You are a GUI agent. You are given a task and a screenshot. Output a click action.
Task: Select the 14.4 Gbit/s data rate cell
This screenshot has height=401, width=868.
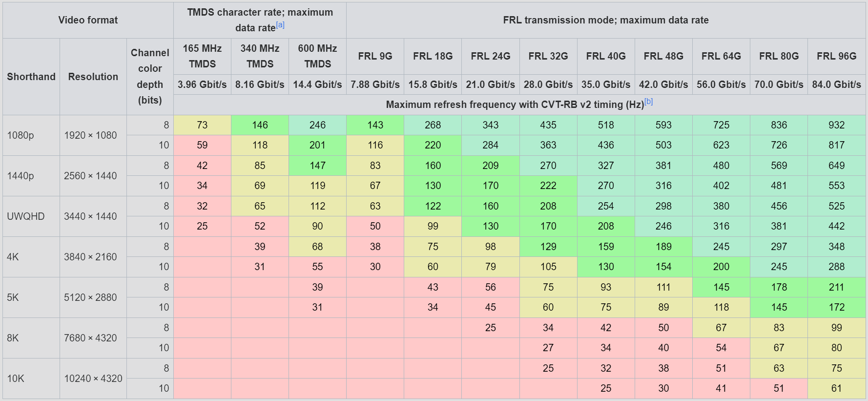coord(317,84)
